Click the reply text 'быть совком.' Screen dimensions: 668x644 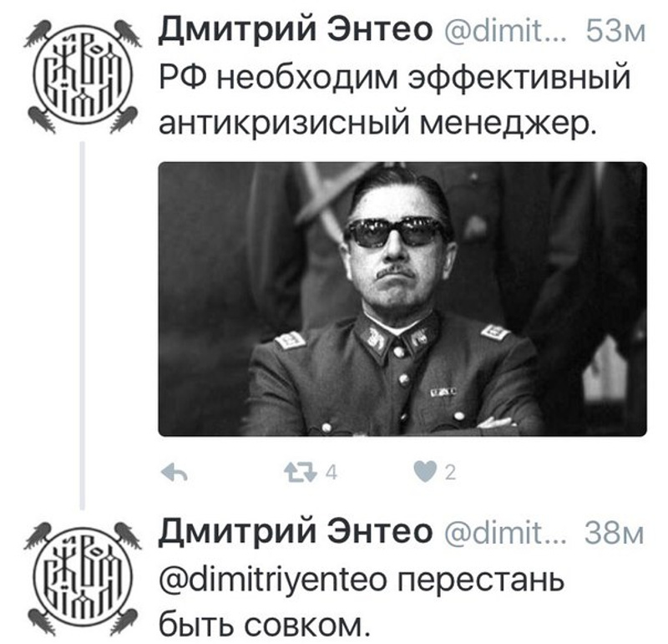point(262,624)
